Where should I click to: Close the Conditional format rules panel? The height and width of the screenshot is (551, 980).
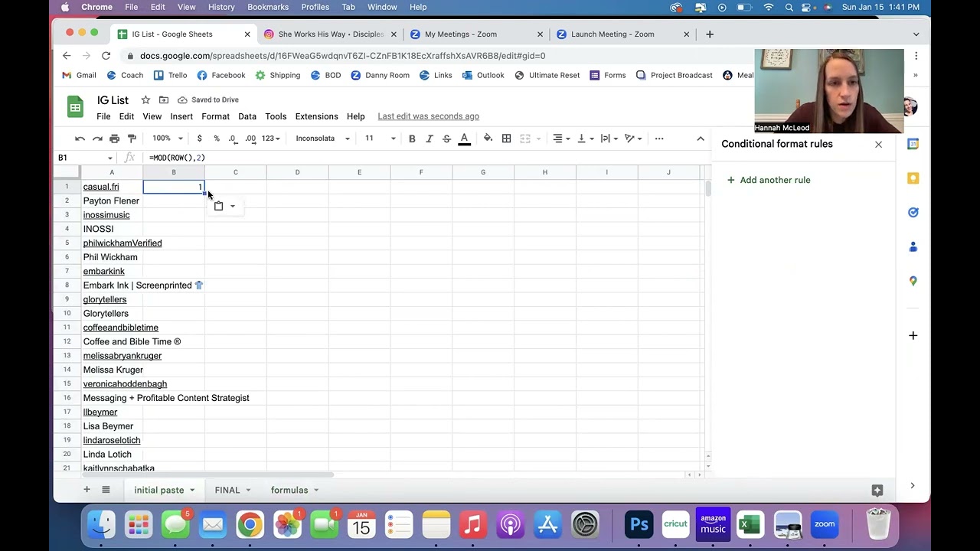tap(878, 144)
